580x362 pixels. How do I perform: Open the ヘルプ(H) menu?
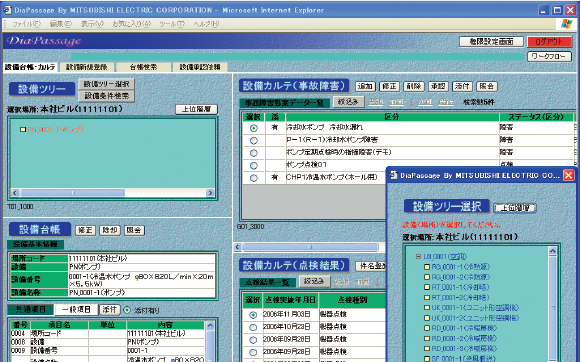click(x=206, y=24)
